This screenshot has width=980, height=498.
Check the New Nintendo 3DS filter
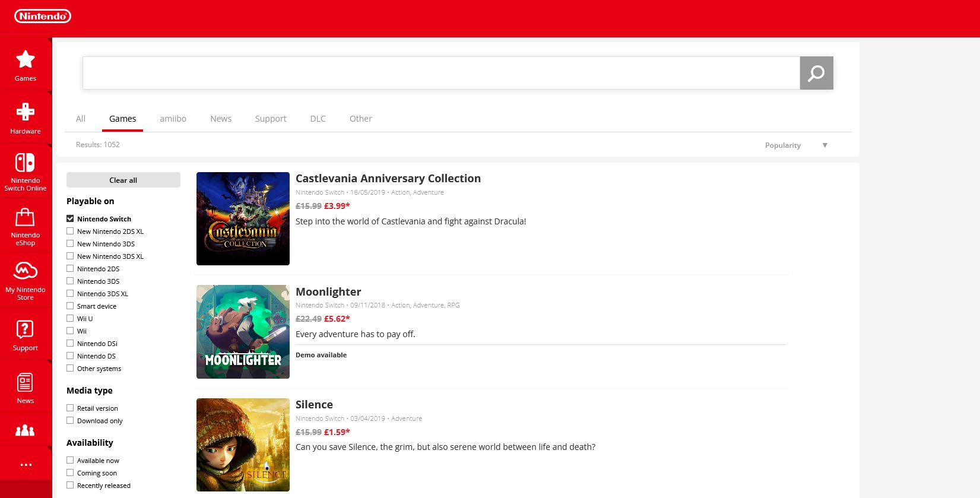[70, 243]
